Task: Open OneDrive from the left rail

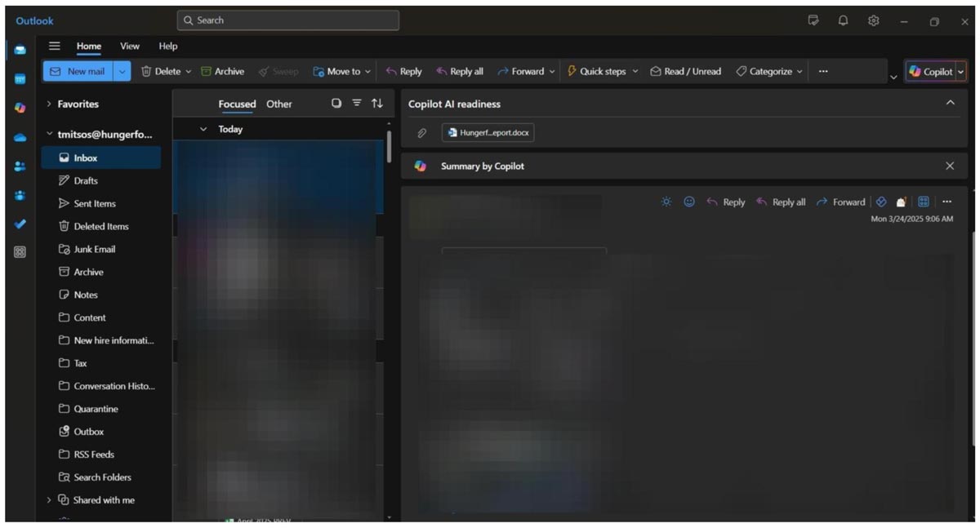Action: tap(20, 138)
